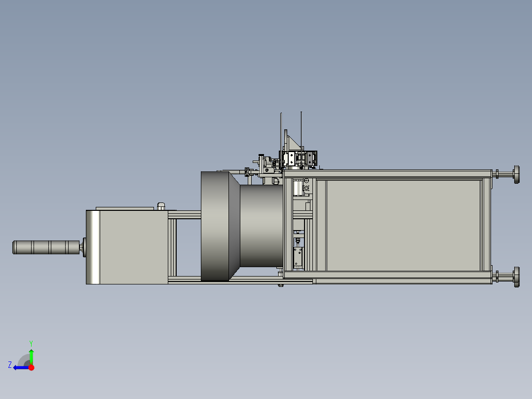Screen dimensions: 532x399
Task: Click the green Y axis arrow on triad
Action: click(x=31, y=356)
